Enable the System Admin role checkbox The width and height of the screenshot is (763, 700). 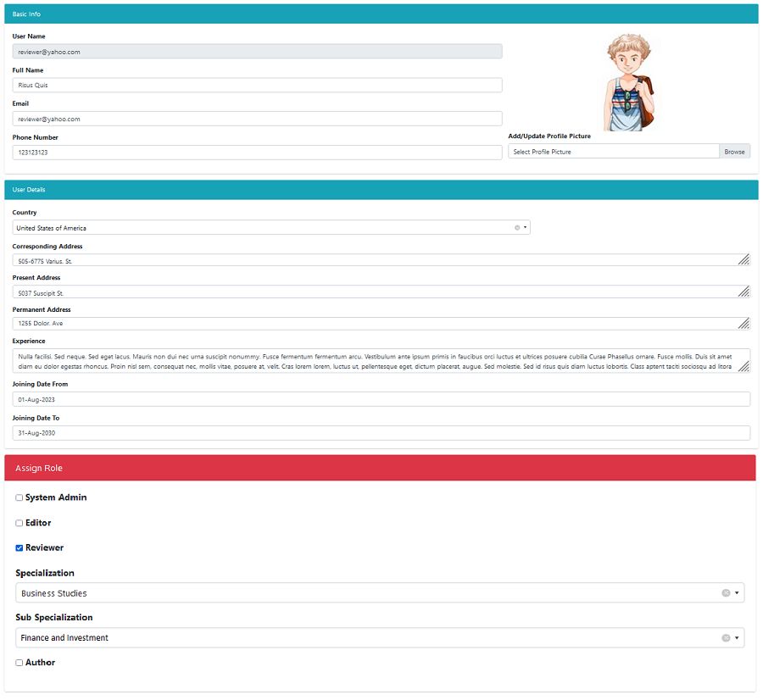[19, 497]
